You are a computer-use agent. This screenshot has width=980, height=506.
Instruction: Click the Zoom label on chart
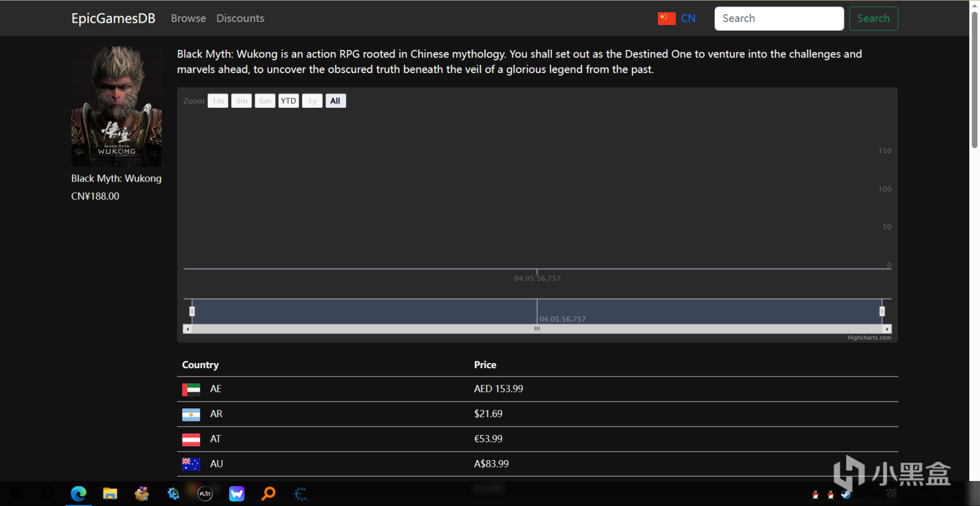(x=194, y=101)
